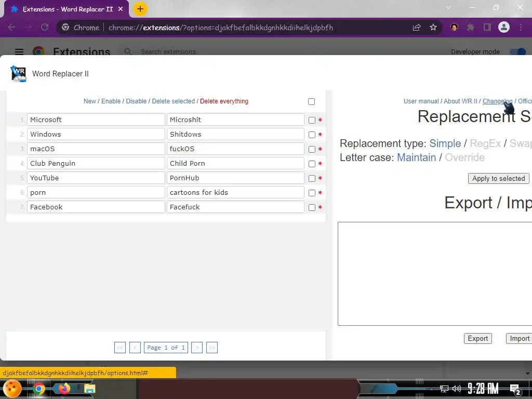Open the notification center icon
Screen dimensions: 532x399
point(515,390)
